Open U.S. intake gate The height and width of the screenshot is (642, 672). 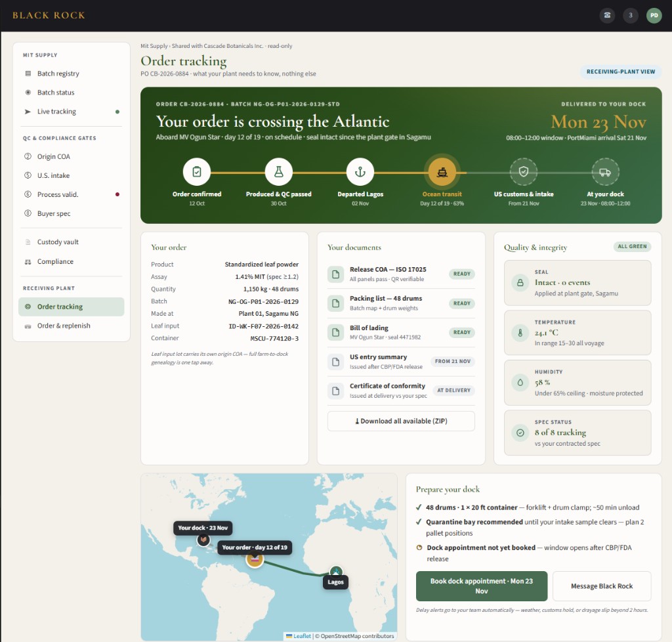coord(71,175)
